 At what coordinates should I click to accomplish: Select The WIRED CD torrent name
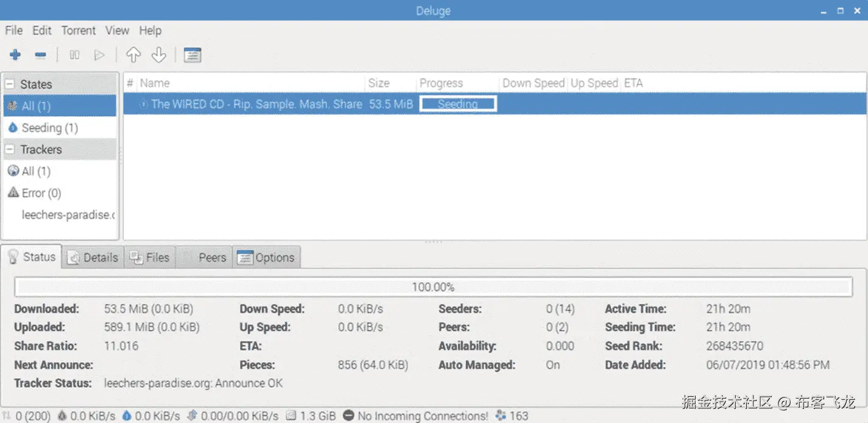click(256, 104)
